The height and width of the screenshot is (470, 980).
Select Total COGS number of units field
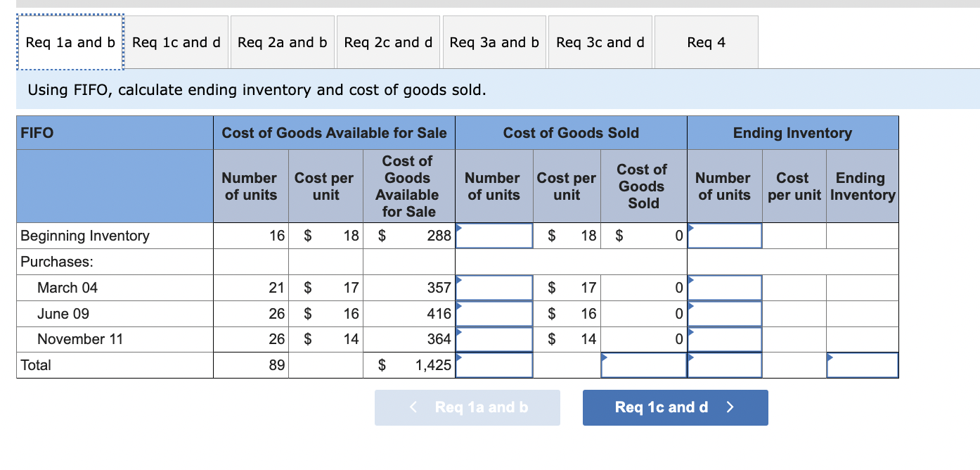point(494,365)
